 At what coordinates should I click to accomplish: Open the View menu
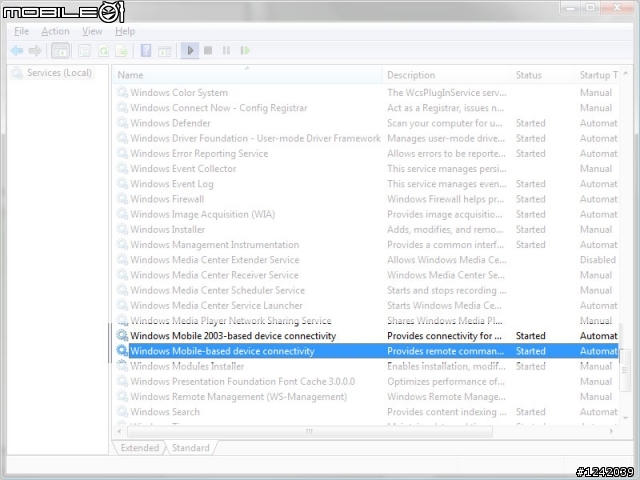(92, 31)
